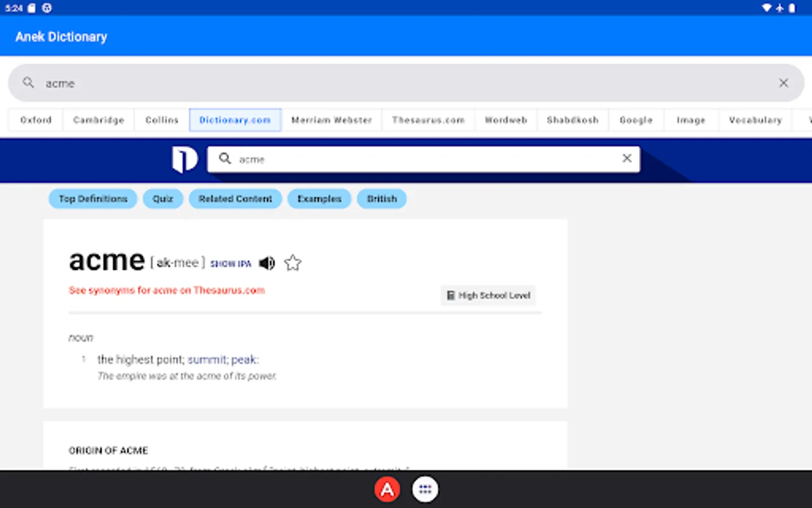
Task: Star acme as a favorite word
Action: (293, 263)
